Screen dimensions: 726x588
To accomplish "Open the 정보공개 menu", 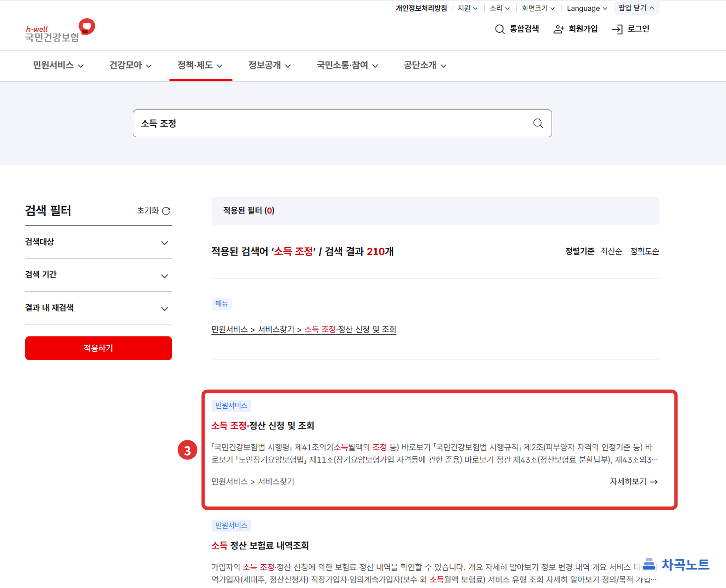I will pyautogui.click(x=270, y=65).
